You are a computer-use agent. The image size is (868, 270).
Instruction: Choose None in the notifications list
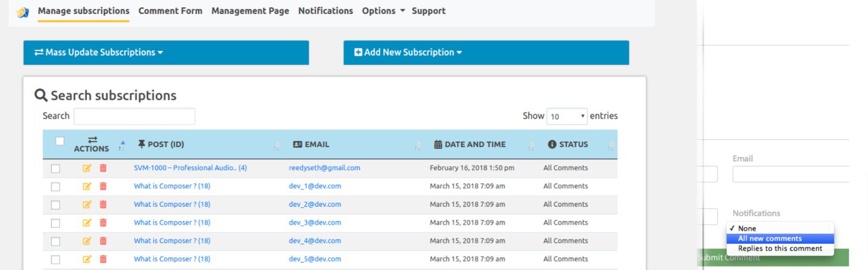[x=780, y=228]
